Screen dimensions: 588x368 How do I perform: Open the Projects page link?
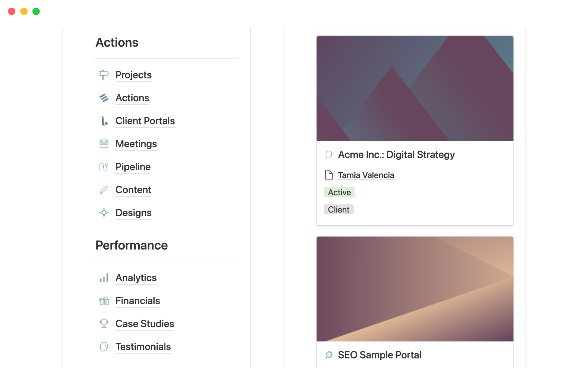coord(134,75)
